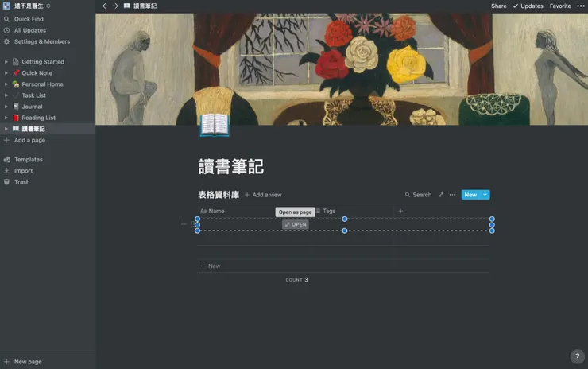Go back with the left arrow
588x369 pixels.
click(106, 6)
